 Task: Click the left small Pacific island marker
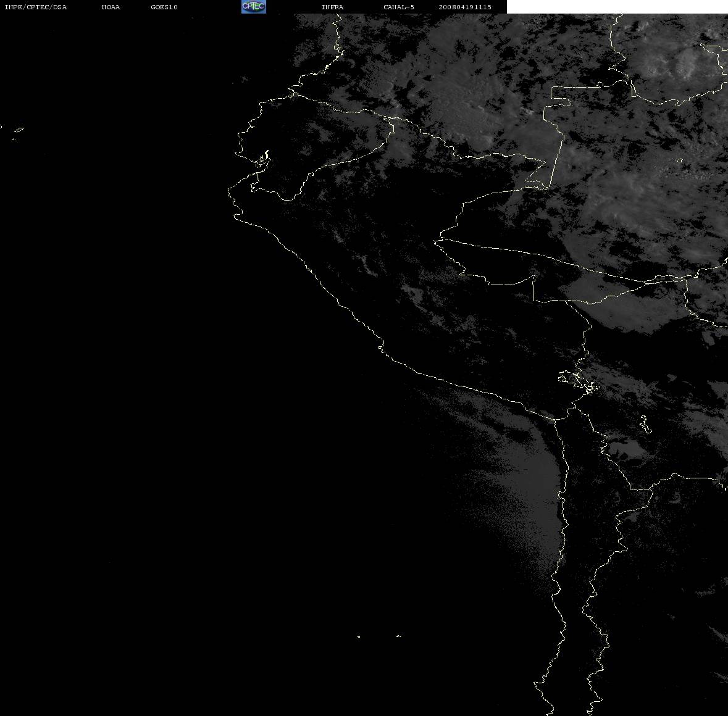(x=359, y=636)
